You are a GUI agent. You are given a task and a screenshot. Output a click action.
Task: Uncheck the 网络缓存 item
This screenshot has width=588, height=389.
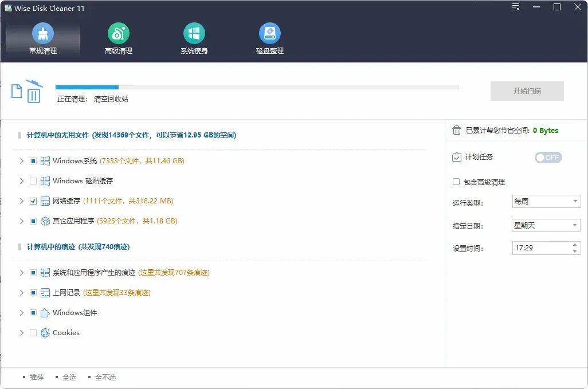click(x=33, y=201)
